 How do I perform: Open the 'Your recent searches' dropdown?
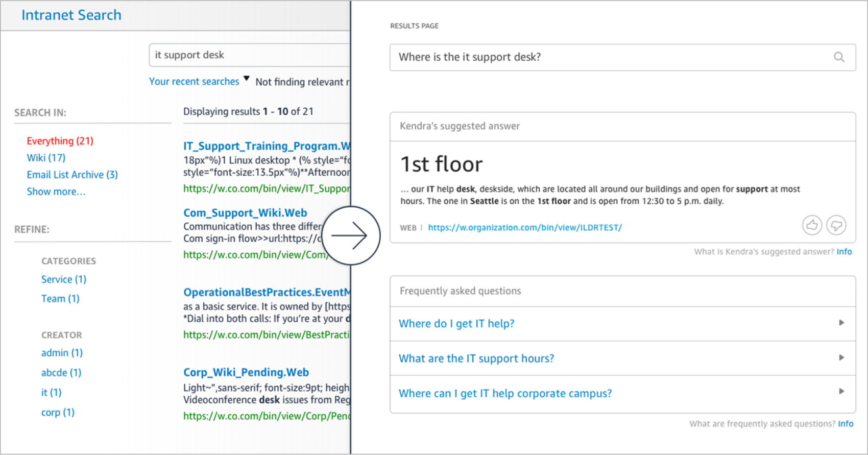(247, 79)
